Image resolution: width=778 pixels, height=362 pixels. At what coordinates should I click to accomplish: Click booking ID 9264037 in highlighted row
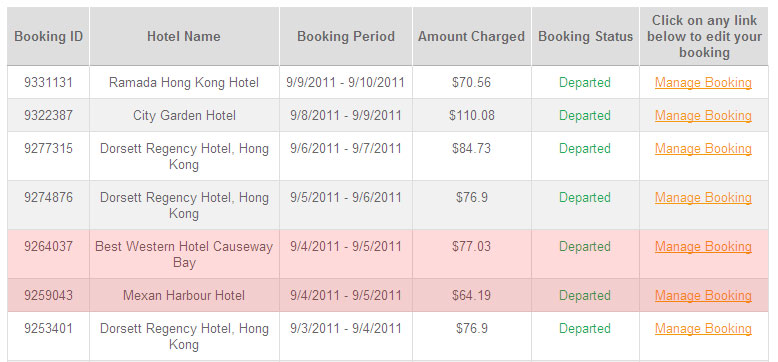point(48,246)
